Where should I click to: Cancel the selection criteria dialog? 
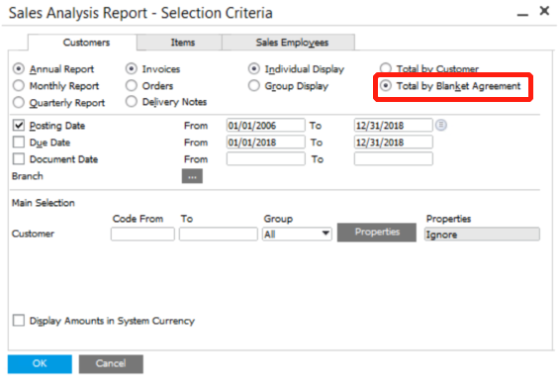pyautogui.click(x=111, y=363)
